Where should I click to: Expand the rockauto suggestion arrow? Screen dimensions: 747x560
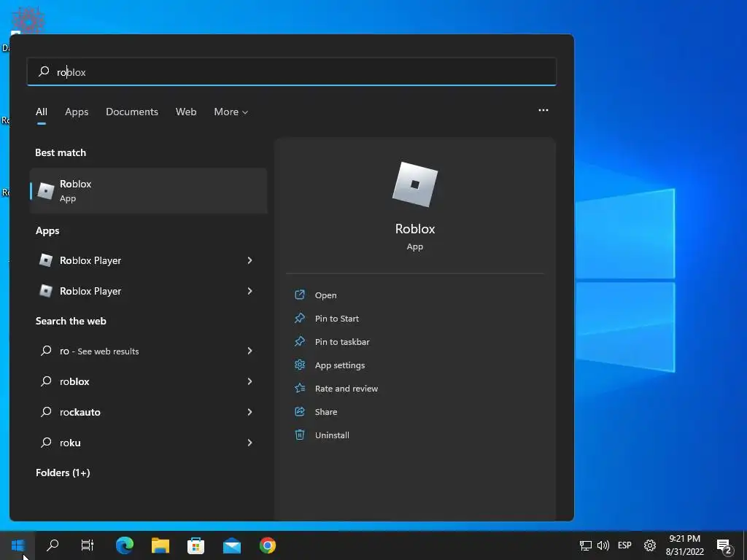(249, 412)
